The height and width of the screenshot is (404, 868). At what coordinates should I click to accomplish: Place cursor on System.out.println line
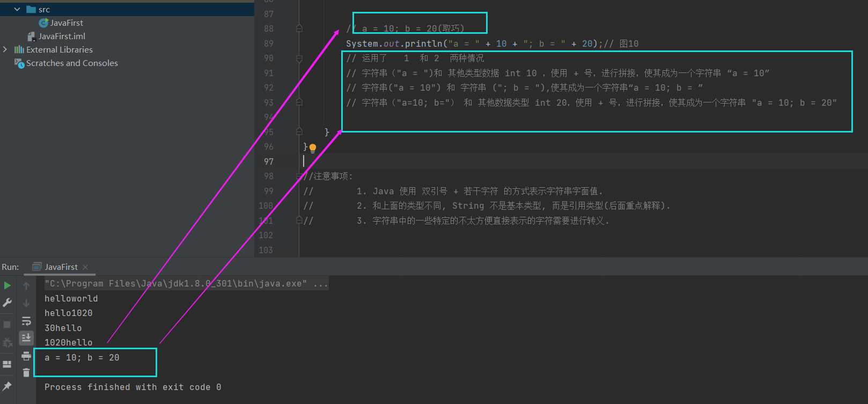pyautogui.click(x=474, y=43)
